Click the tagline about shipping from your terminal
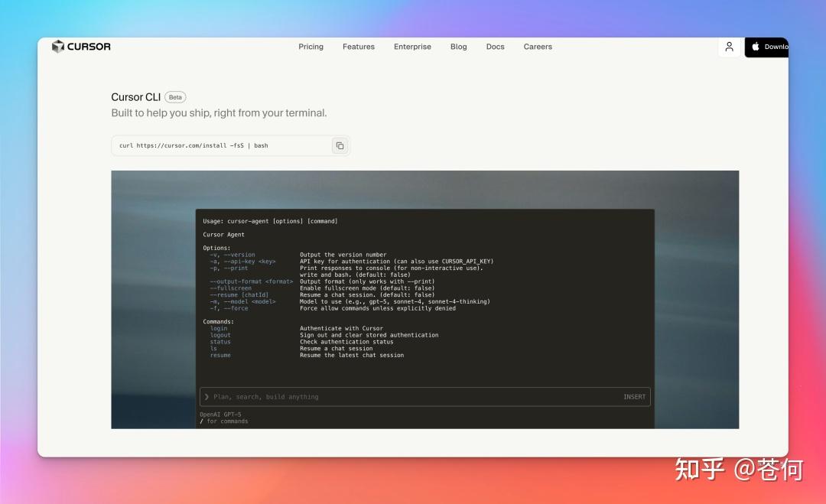This screenshot has height=504, width=826. pos(220,113)
